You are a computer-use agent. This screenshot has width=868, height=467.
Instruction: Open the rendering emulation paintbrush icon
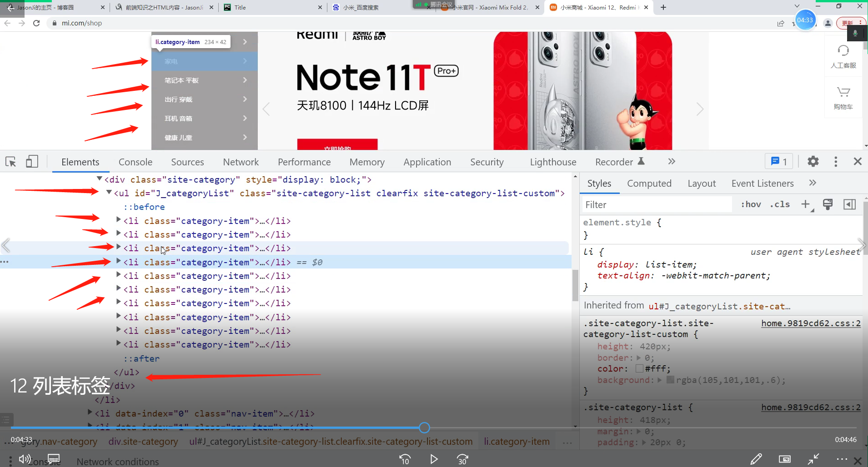(828, 204)
